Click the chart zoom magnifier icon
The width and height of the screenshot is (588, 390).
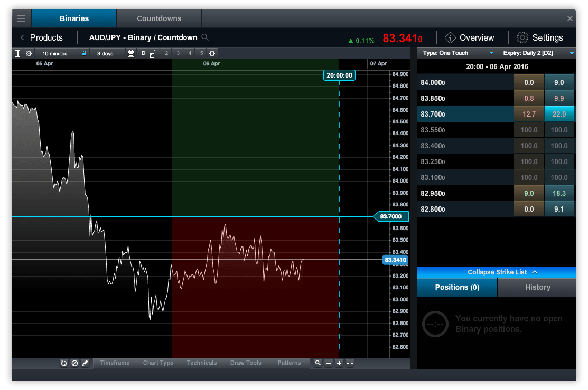pyautogui.click(x=318, y=363)
